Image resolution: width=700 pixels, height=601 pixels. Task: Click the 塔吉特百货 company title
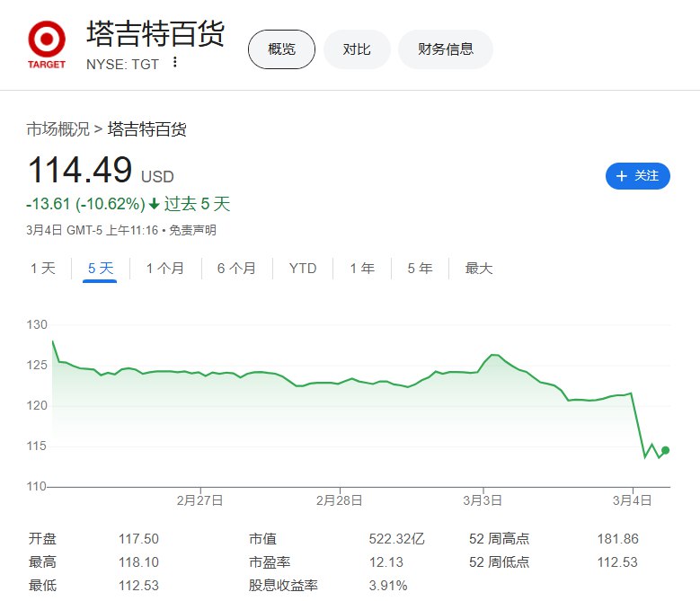click(x=155, y=33)
